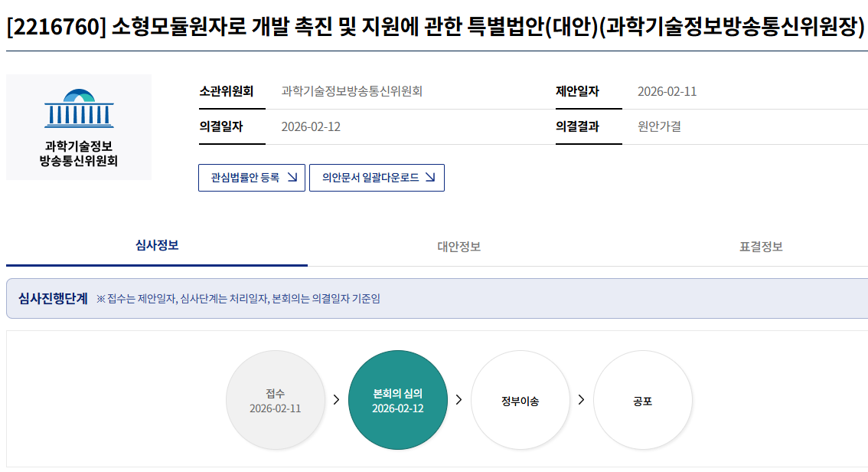Click the National Assembly building logo icon
The height and width of the screenshot is (472, 868).
coord(79,108)
